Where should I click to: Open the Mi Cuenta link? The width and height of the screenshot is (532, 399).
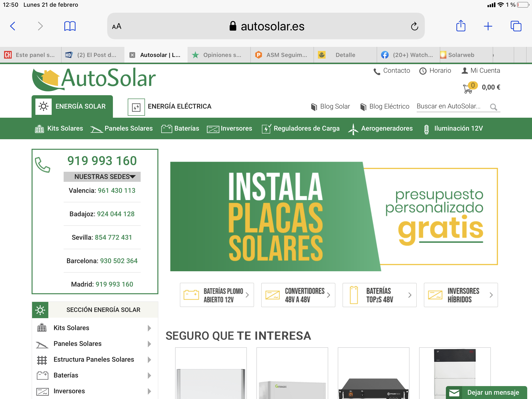(481, 71)
